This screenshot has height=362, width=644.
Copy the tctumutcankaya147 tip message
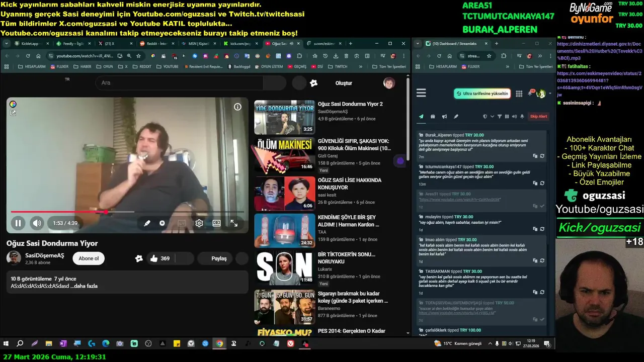(x=535, y=183)
